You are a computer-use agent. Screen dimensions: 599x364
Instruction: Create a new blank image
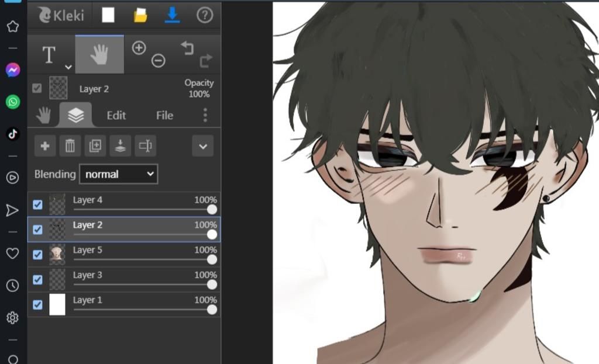point(108,15)
